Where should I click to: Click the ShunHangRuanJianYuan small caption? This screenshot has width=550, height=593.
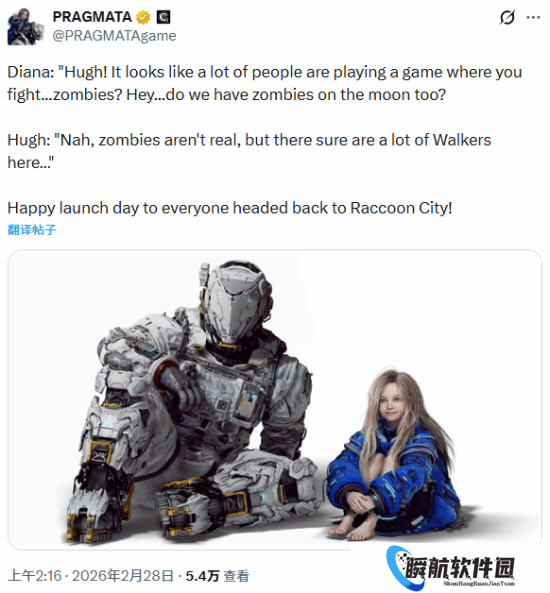479,584
